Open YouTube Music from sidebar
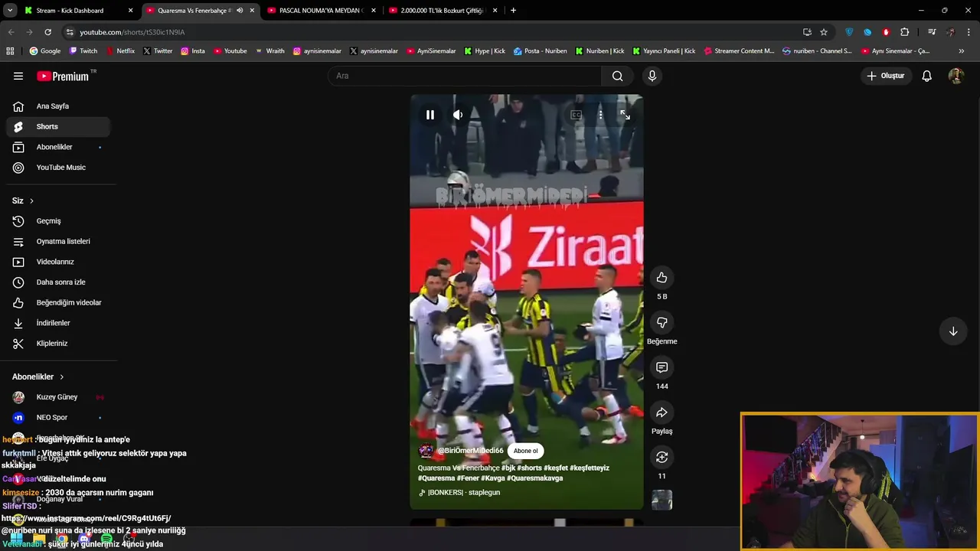The width and height of the screenshot is (980, 551). point(58,168)
